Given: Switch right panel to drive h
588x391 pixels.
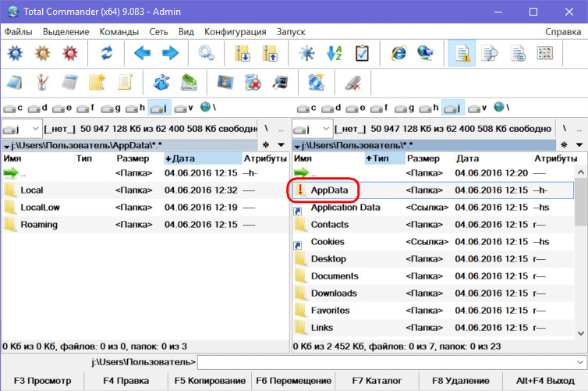Looking at the screenshot, I should (x=429, y=108).
